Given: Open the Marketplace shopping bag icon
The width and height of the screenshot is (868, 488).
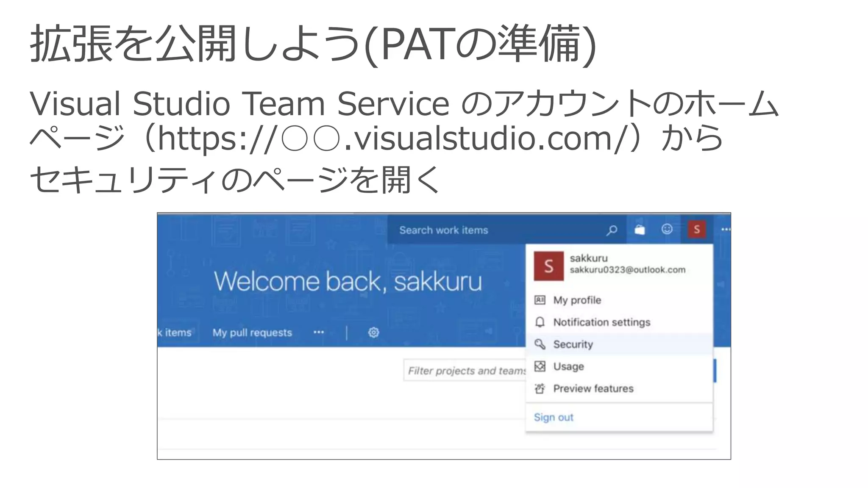Looking at the screenshot, I should pyautogui.click(x=640, y=230).
